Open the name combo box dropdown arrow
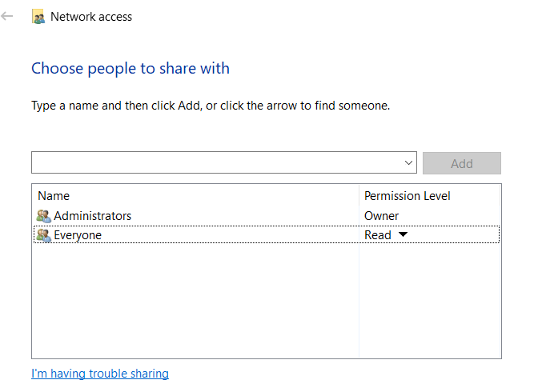Viewport: 538px width, 392px height. [x=409, y=162]
